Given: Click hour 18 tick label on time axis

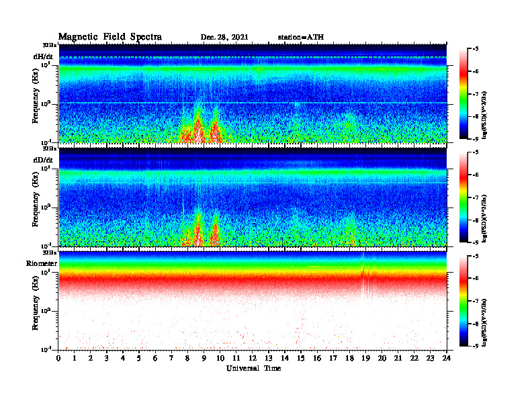Looking at the screenshot, I should [349, 358].
